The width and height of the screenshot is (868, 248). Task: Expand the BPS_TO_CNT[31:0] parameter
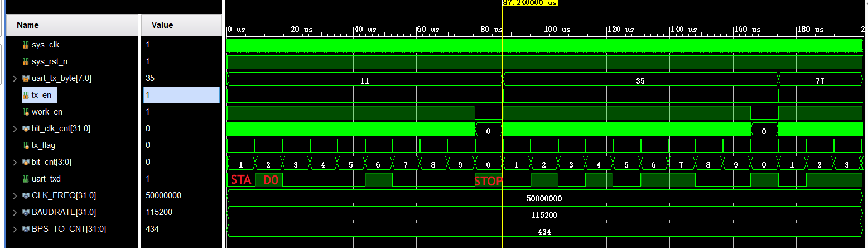pos(15,229)
